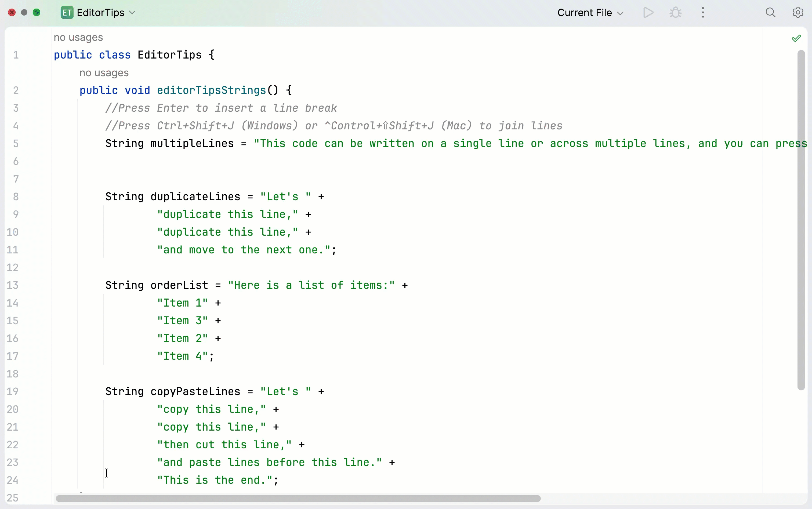
Task: Click "duplicate this line," on line 9
Action: point(228,214)
